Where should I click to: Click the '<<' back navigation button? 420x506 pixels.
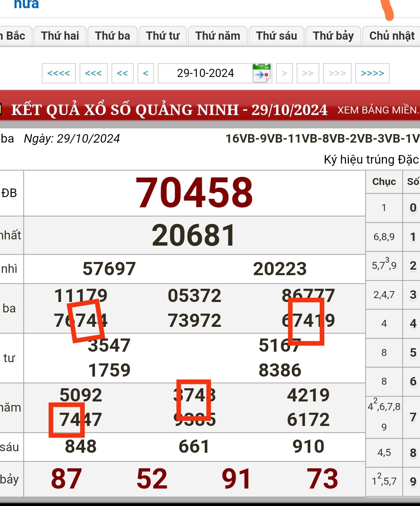pyautogui.click(x=122, y=73)
